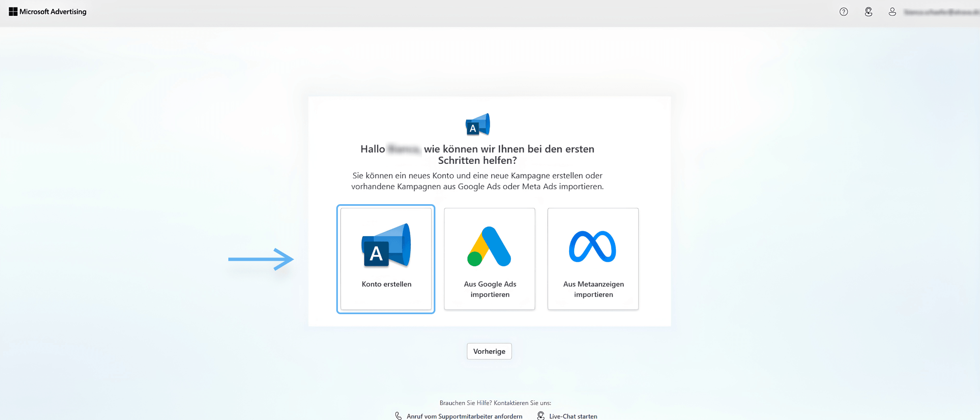Open the user profile icon

coord(892,12)
